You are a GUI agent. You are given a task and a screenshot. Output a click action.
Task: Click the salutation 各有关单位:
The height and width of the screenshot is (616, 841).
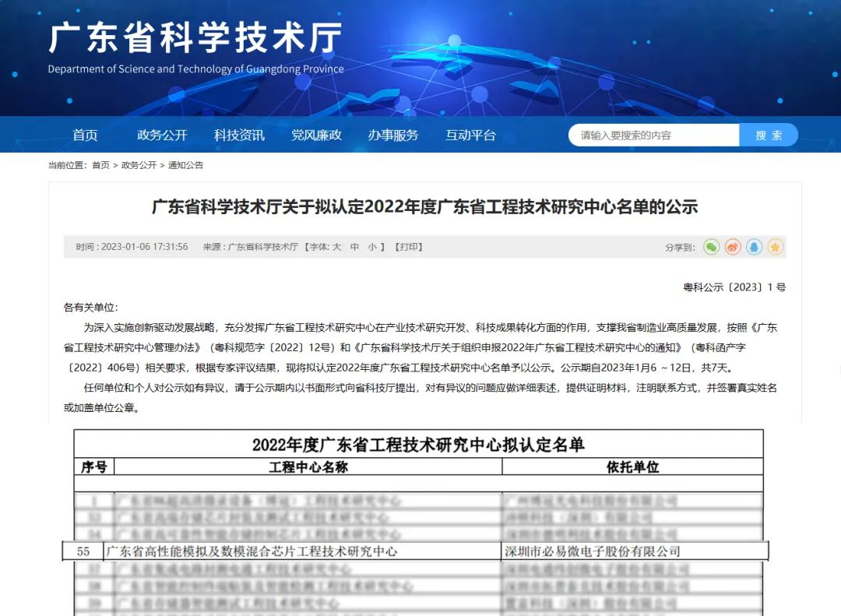[90, 308]
